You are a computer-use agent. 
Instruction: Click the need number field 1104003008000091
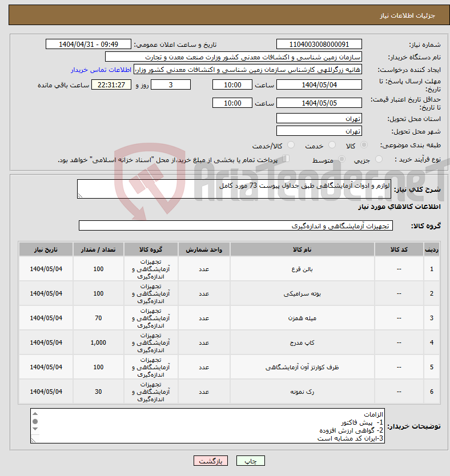pos(319,45)
